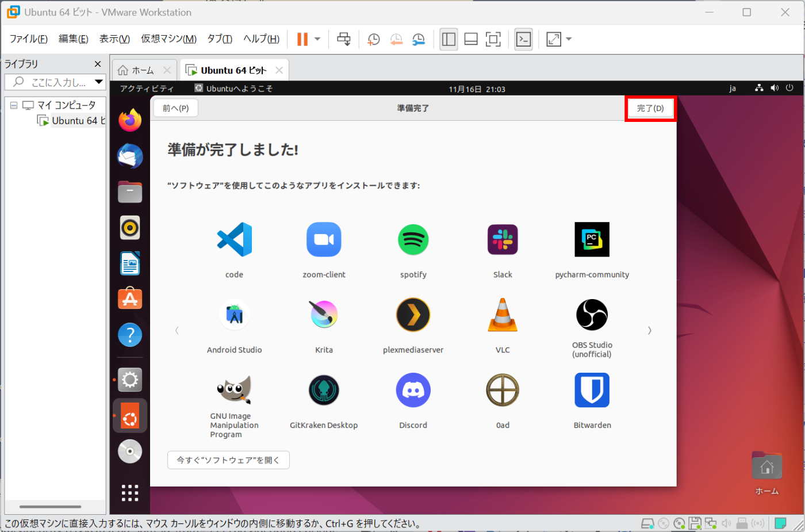Screen dimensions: 805x532
Task: Click the zoom-client app icon
Action: tap(324, 239)
